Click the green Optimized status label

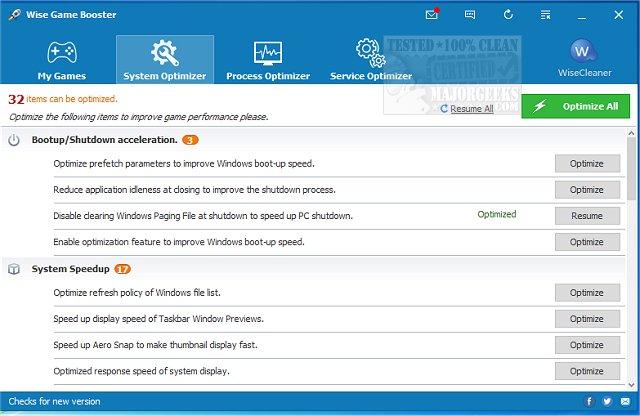(x=497, y=214)
